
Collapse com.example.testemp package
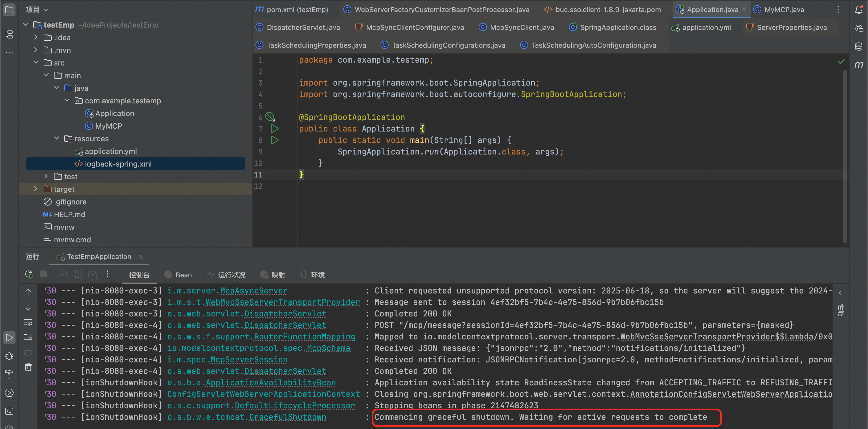coord(67,101)
